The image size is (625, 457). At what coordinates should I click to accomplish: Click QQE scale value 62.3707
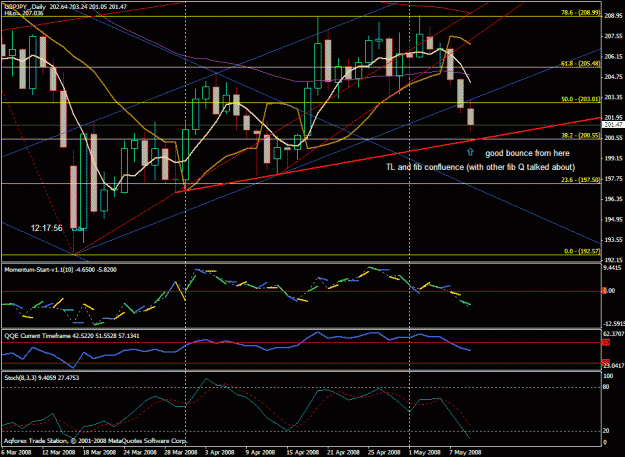(x=613, y=333)
